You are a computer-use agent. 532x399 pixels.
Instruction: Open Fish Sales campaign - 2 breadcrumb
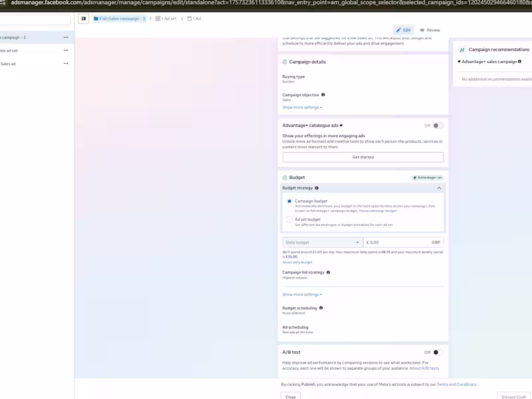coord(120,19)
